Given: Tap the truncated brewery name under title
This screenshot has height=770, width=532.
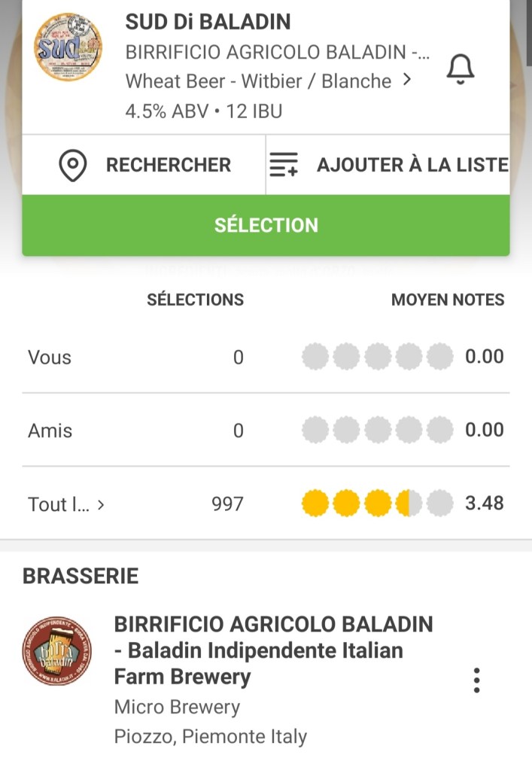Looking at the screenshot, I should point(277,53).
